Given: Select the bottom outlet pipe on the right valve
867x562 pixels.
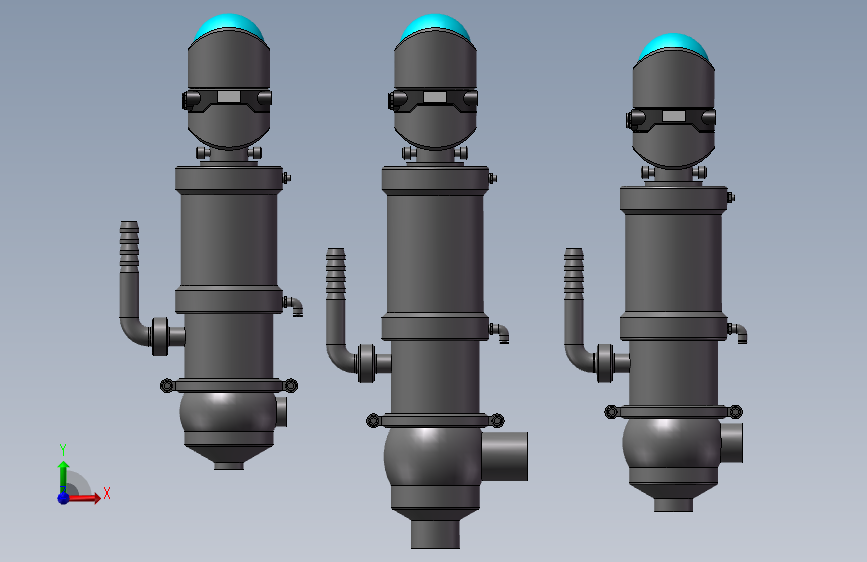Looking at the screenshot, I should (x=673, y=504).
